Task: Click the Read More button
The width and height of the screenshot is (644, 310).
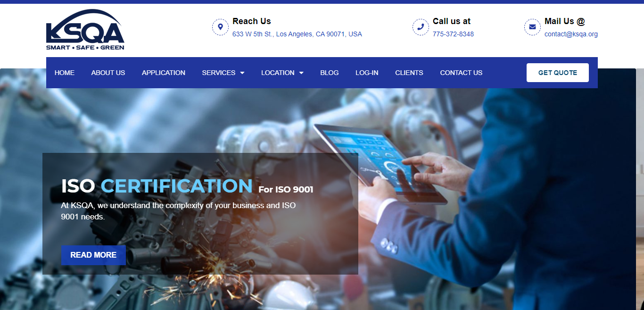Action: [93, 255]
